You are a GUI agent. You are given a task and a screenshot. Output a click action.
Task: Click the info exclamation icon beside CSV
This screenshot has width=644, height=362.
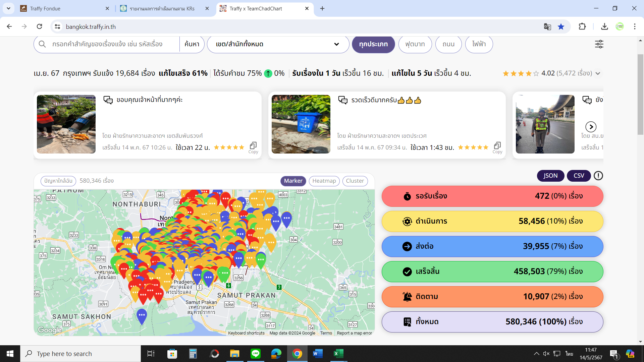pyautogui.click(x=598, y=176)
